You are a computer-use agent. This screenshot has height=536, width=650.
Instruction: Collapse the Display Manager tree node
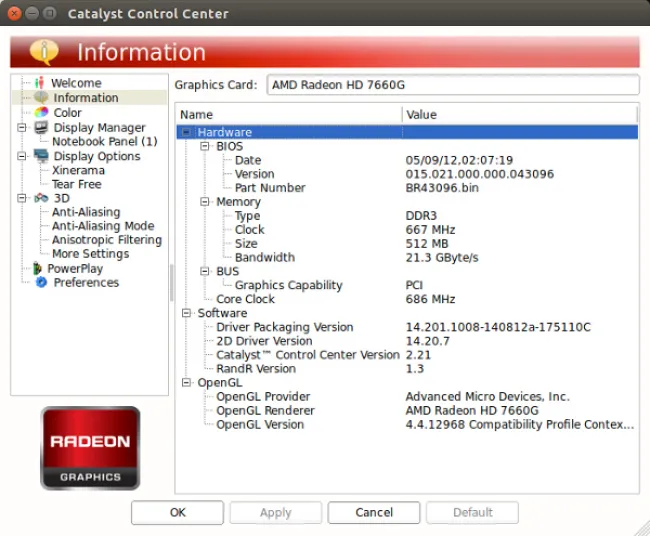22,128
